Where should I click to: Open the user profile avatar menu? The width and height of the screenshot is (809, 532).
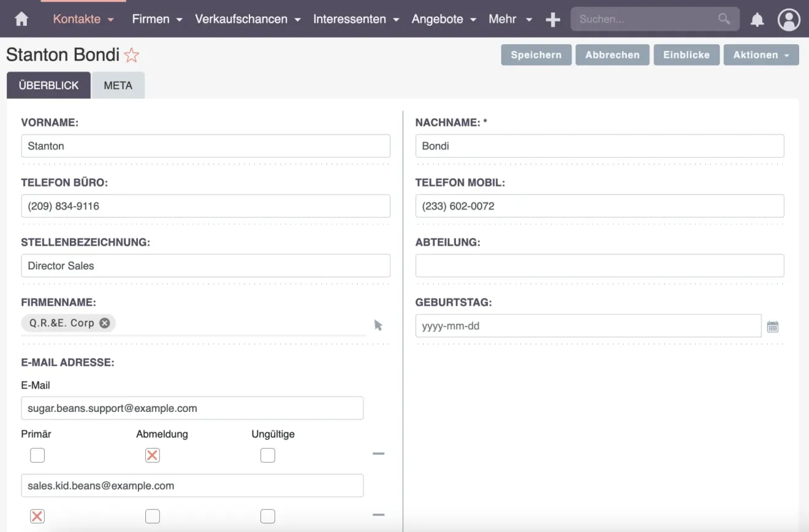pos(789,19)
